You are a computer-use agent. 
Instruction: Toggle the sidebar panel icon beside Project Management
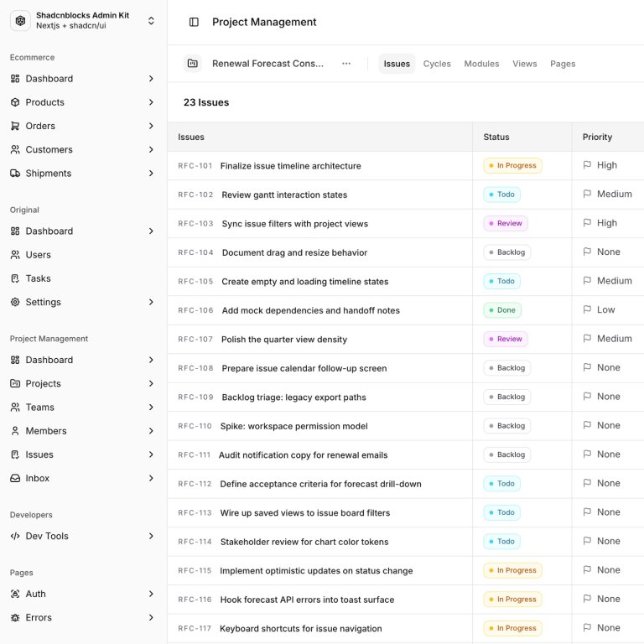(x=194, y=22)
